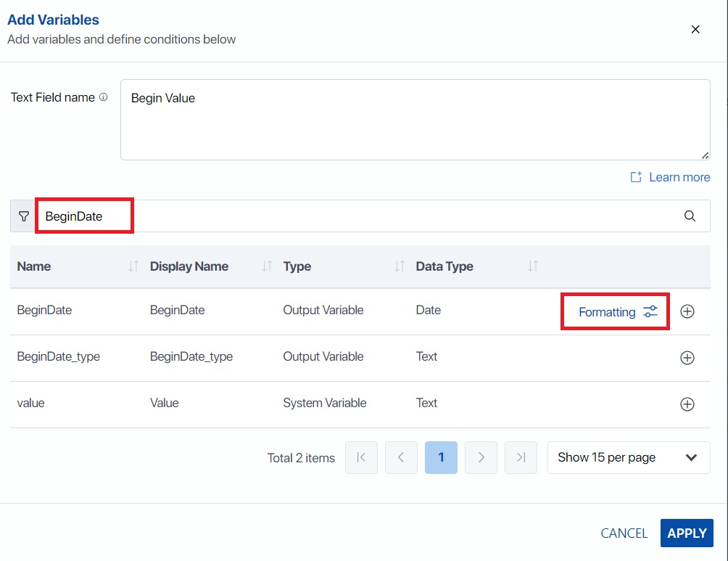The width and height of the screenshot is (728, 561).
Task: Sort by the Name column
Action: pyautogui.click(x=133, y=266)
